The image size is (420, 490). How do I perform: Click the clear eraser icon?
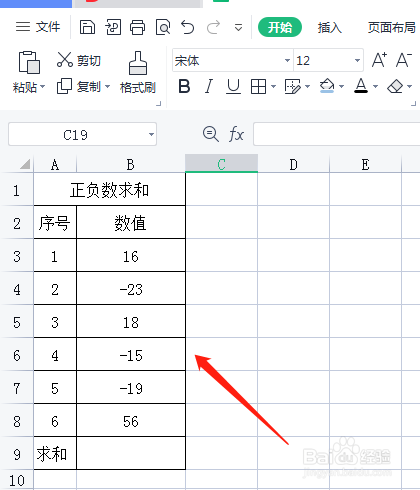coord(395,87)
